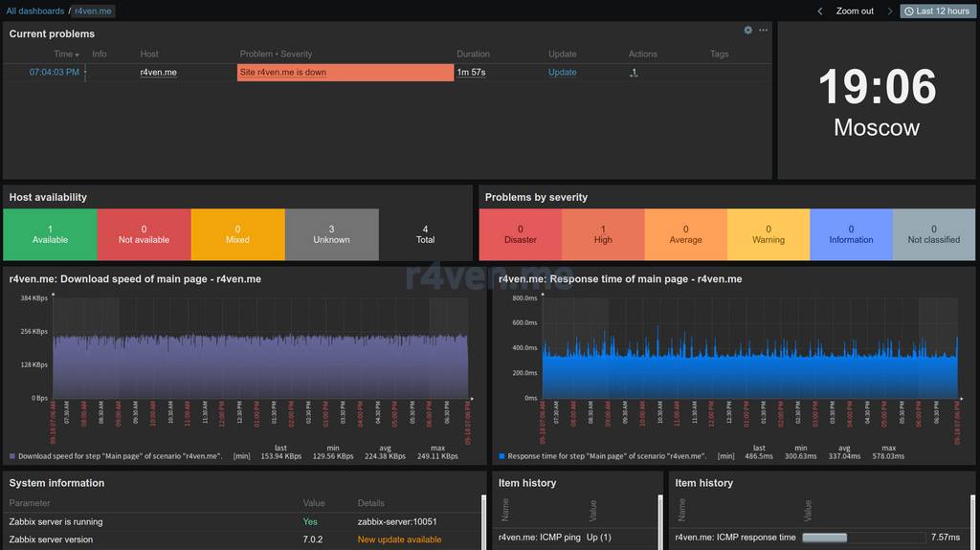The width and height of the screenshot is (980, 550).
Task: Shift time range forward with right arrow
Action: (889, 11)
